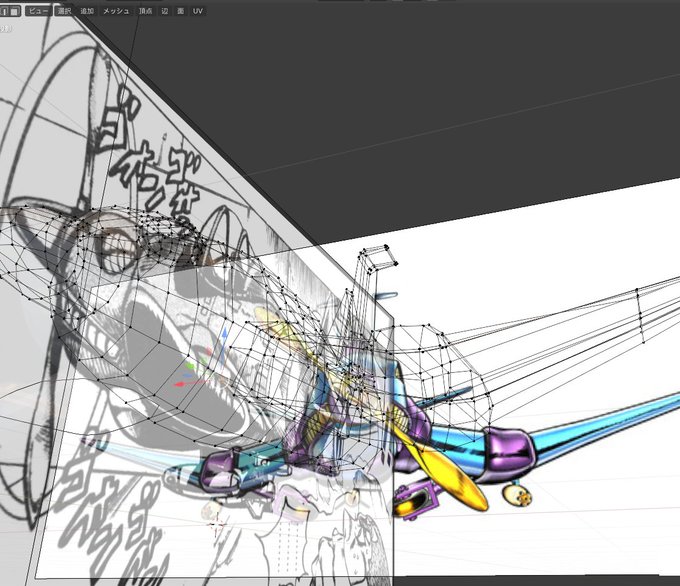680x586 pixels.
Task: Click the green Y-axis gizmo handle
Action: 190,367
